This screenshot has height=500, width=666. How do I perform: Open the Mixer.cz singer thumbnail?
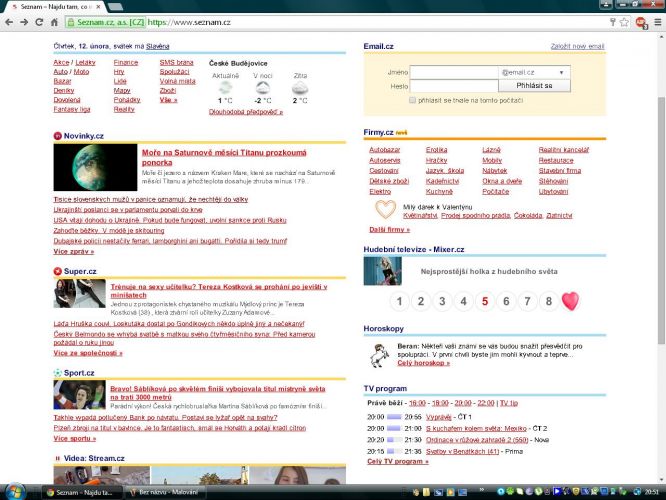pyautogui.click(x=382, y=271)
